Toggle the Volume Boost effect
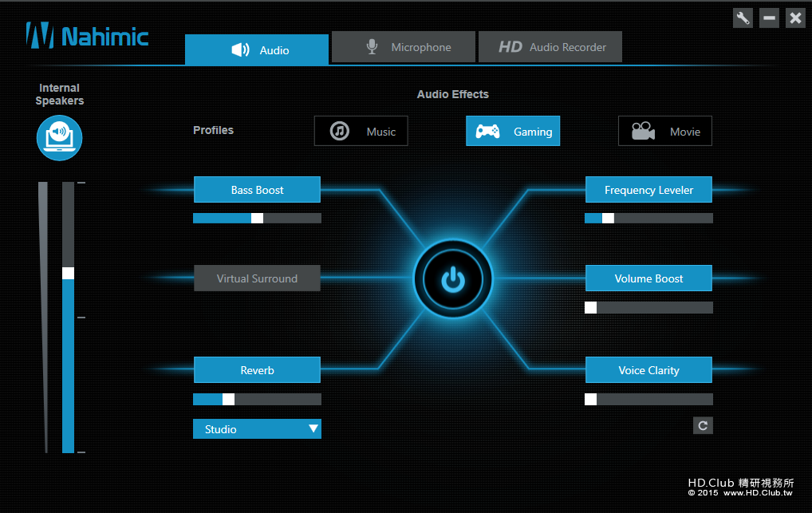Viewport: 812px width, 513px height. 648,278
